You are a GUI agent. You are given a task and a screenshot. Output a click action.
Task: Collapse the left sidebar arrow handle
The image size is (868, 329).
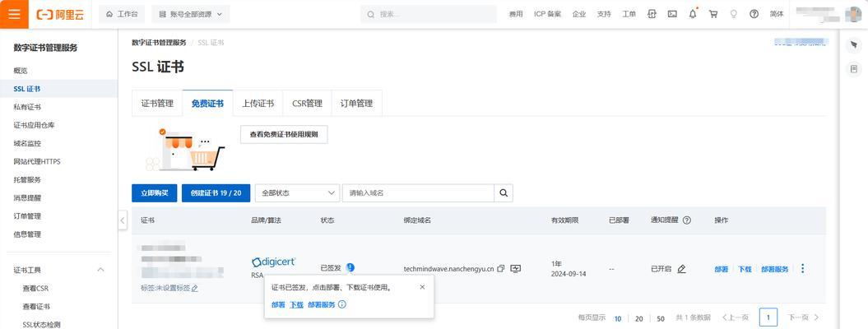click(x=123, y=220)
